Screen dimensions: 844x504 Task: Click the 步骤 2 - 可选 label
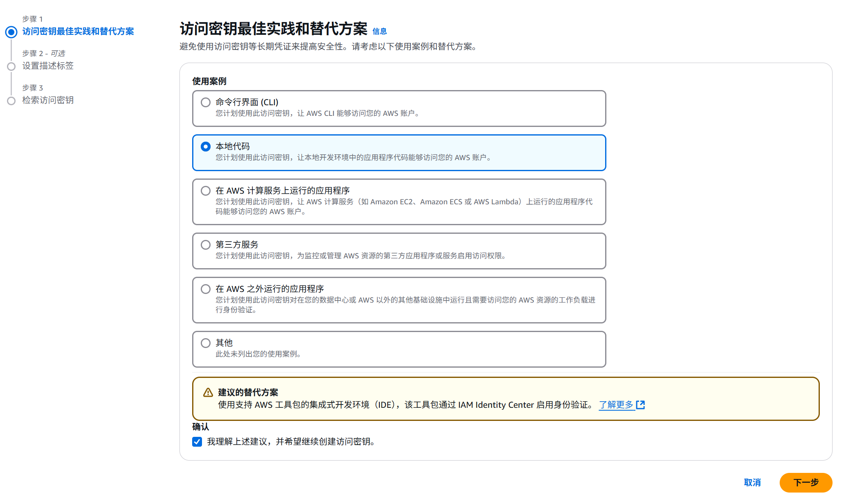click(43, 54)
